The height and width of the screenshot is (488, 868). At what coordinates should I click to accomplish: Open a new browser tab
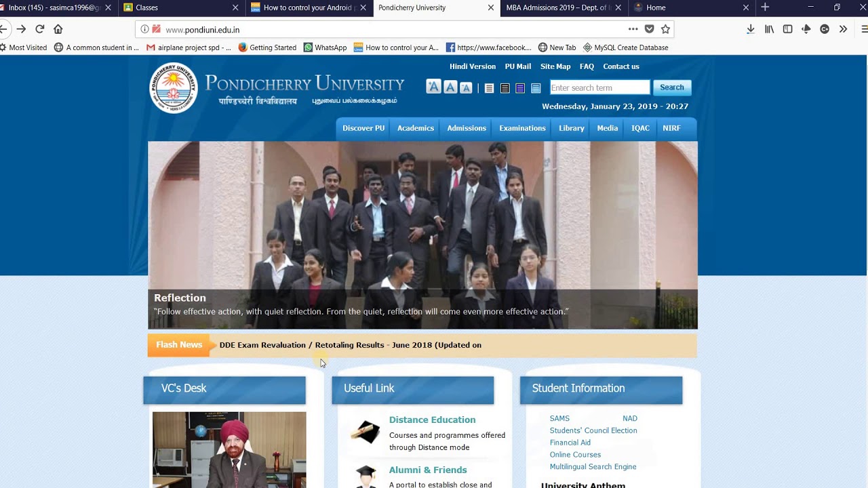(x=765, y=7)
